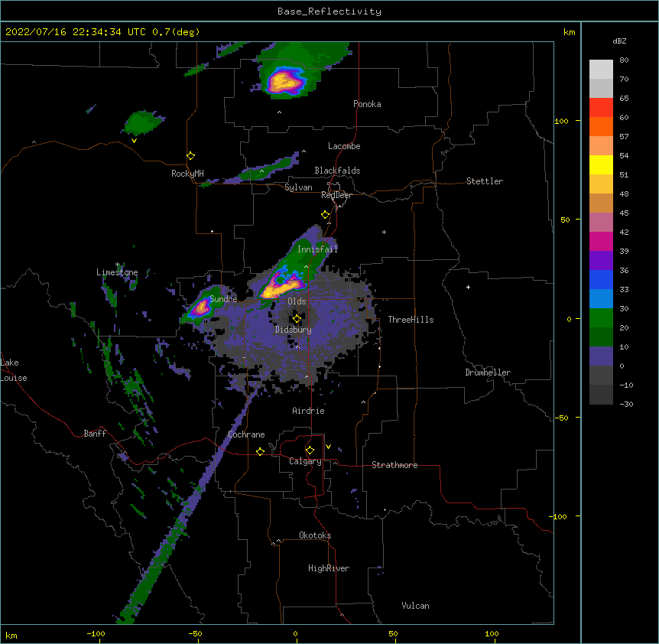The width and height of the screenshot is (659, 644).
Task: Click the HighRiver town label
Action: point(329,568)
